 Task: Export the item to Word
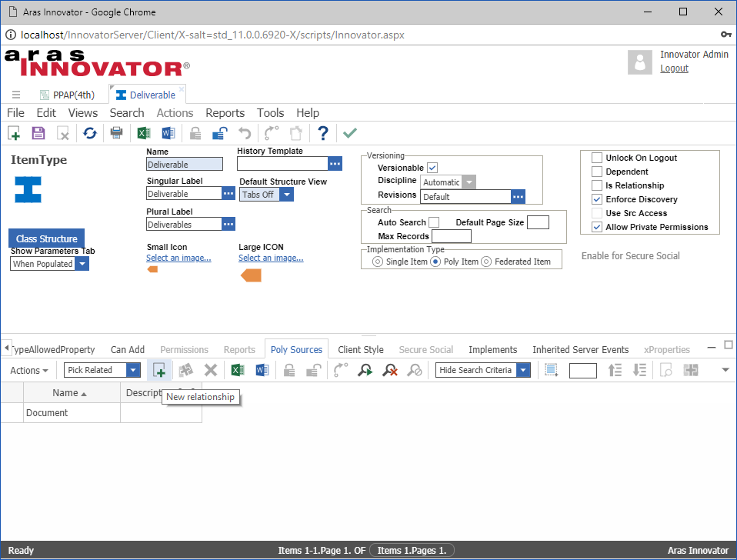tap(168, 132)
